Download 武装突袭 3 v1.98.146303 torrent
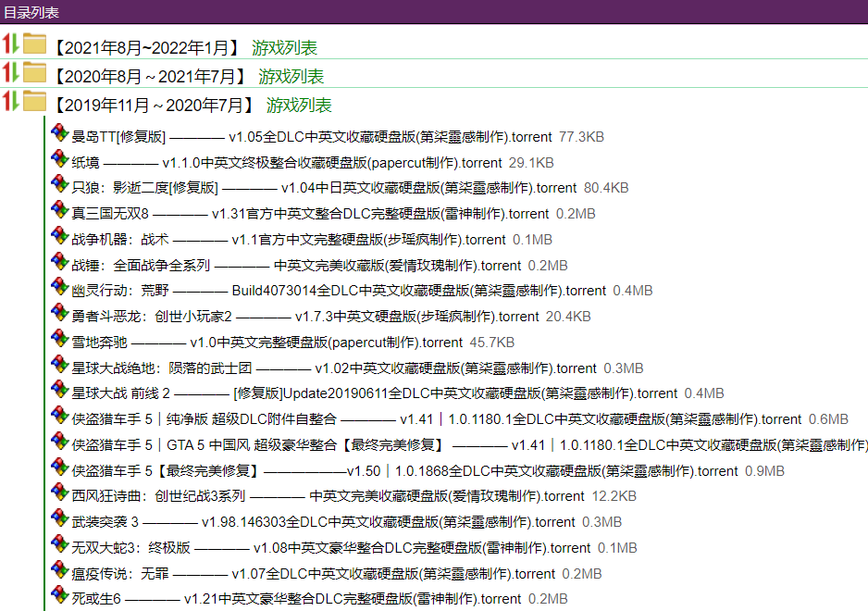Image resolution: width=868 pixels, height=611 pixels. click(x=323, y=522)
